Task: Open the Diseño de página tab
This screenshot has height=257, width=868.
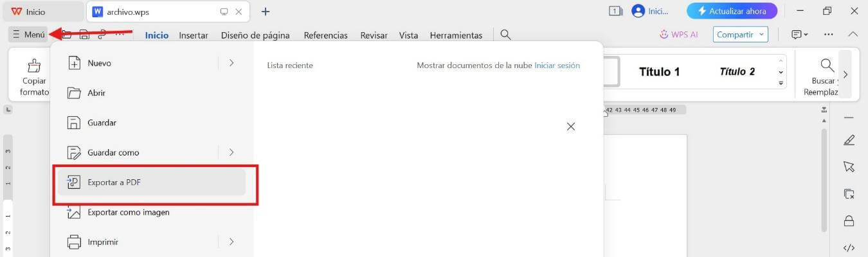Action: tap(255, 35)
